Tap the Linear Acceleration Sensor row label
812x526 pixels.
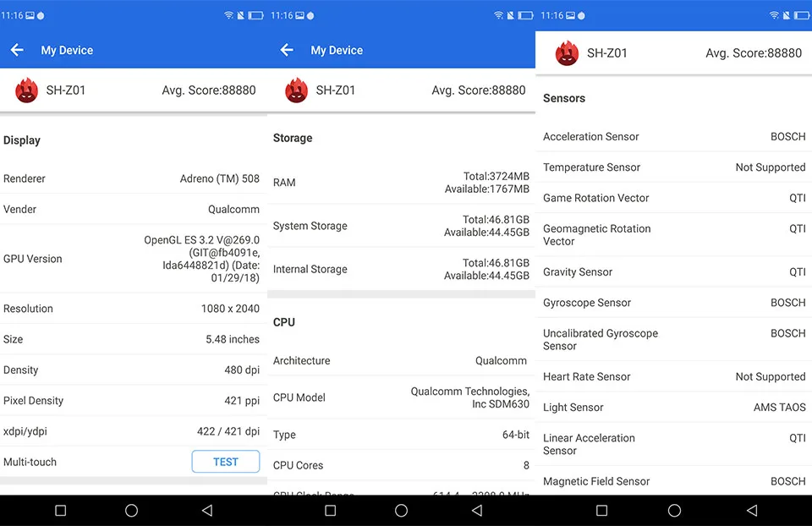coord(589,444)
